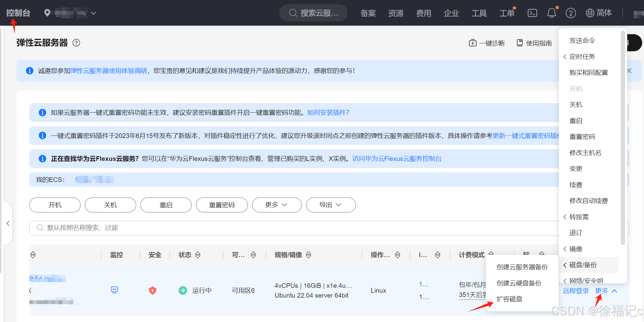Viewport: 644px width, 322px height.
Task: Select 修改自动续费 menu item
Action: [588, 201]
